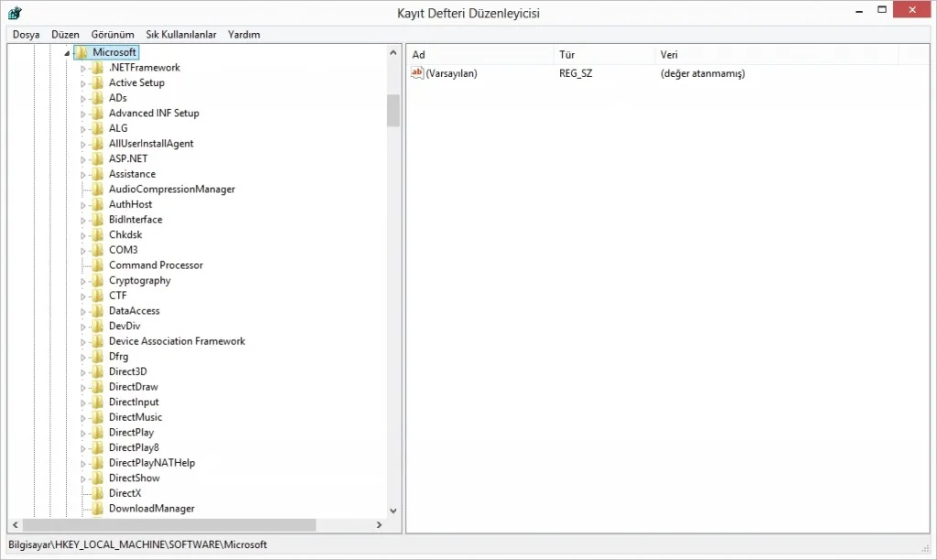Click the BidInterface folder icon

[x=97, y=220]
